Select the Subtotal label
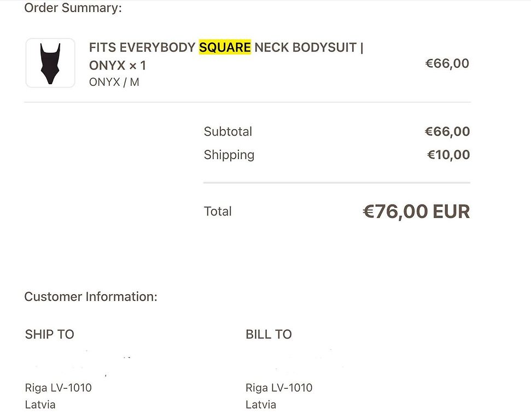 (228, 131)
